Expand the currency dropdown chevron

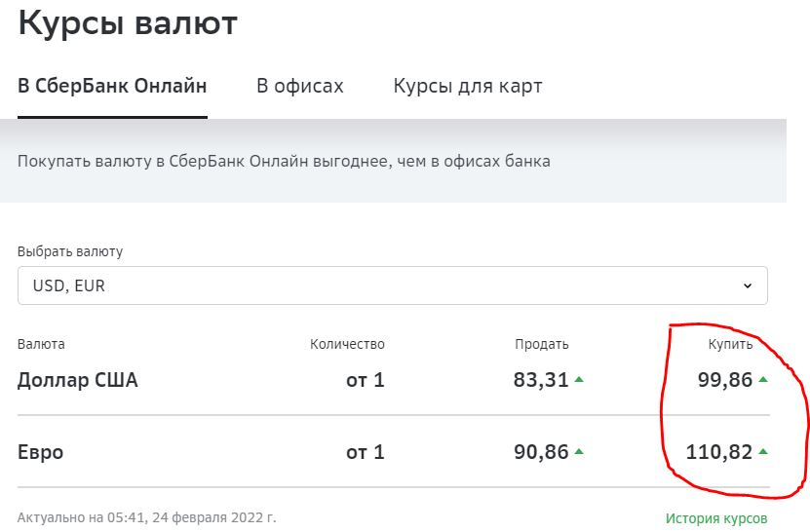(x=748, y=285)
